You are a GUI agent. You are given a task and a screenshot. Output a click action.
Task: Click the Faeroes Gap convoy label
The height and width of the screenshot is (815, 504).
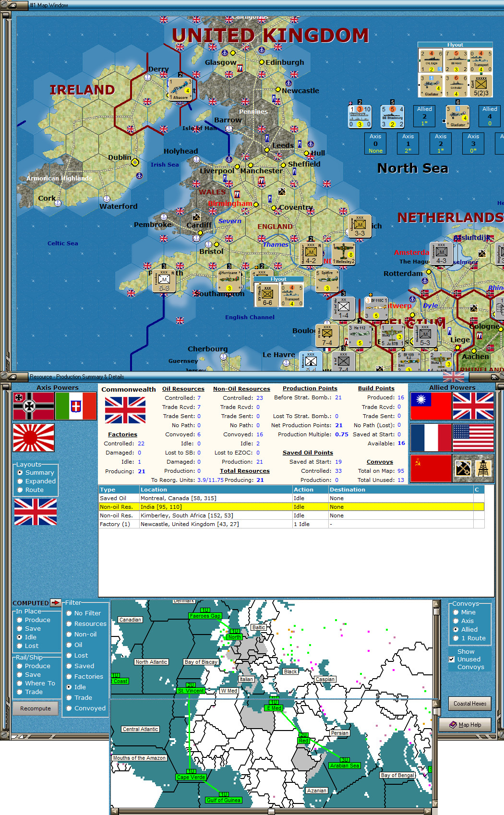[x=205, y=616]
